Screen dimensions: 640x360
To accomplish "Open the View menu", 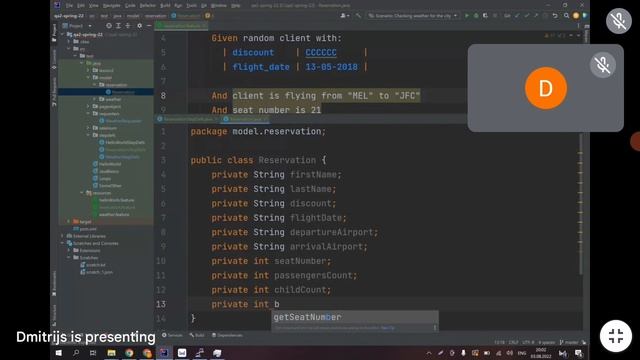I will click(x=94, y=5).
